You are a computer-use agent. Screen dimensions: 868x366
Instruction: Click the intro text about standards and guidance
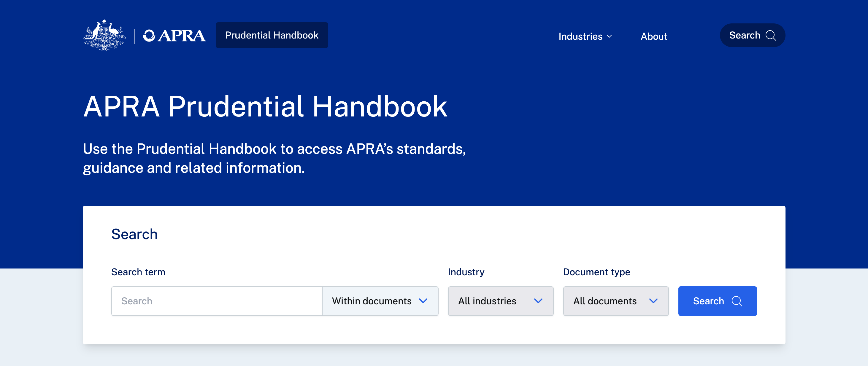click(x=274, y=158)
